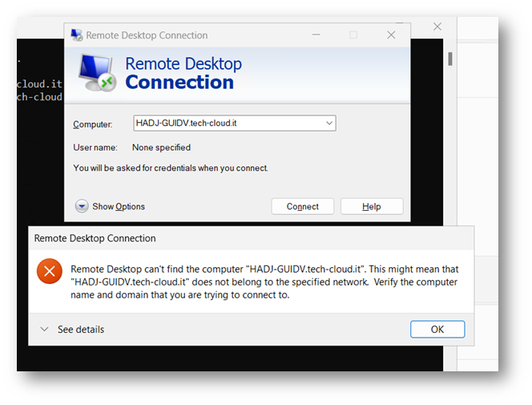Viewport: 532px width, 405px height.
Task: Minimize the Remote Desktop Connection window
Action: click(x=316, y=34)
